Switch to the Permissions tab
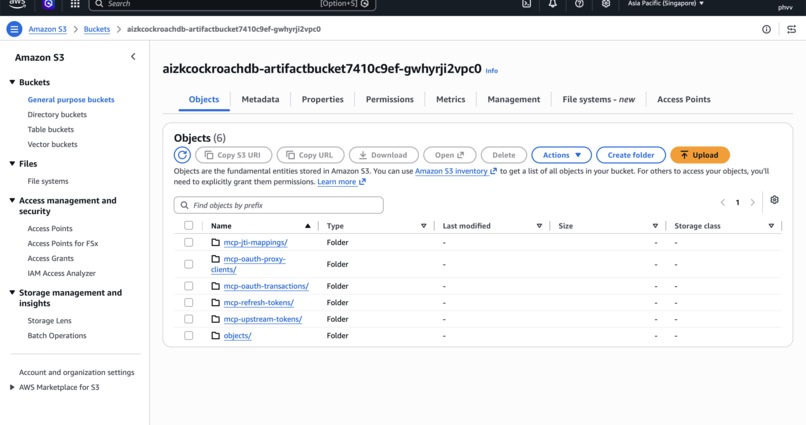 coord(390,99)
